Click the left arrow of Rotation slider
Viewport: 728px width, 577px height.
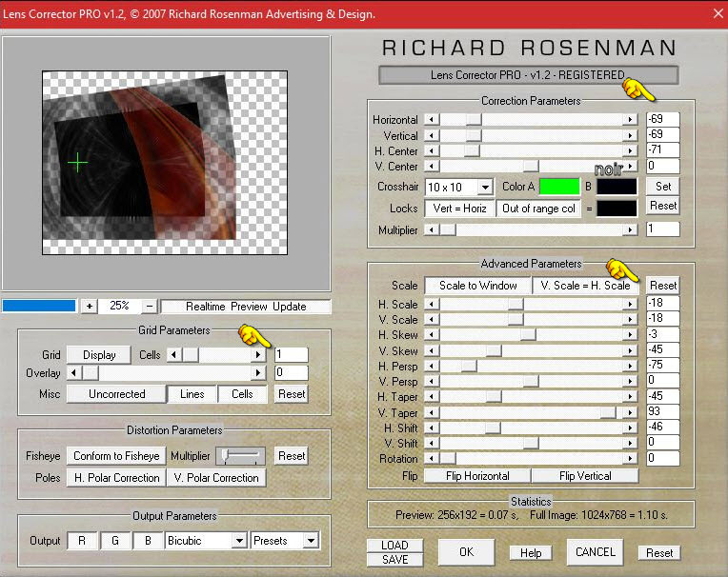tap(432, 458)
